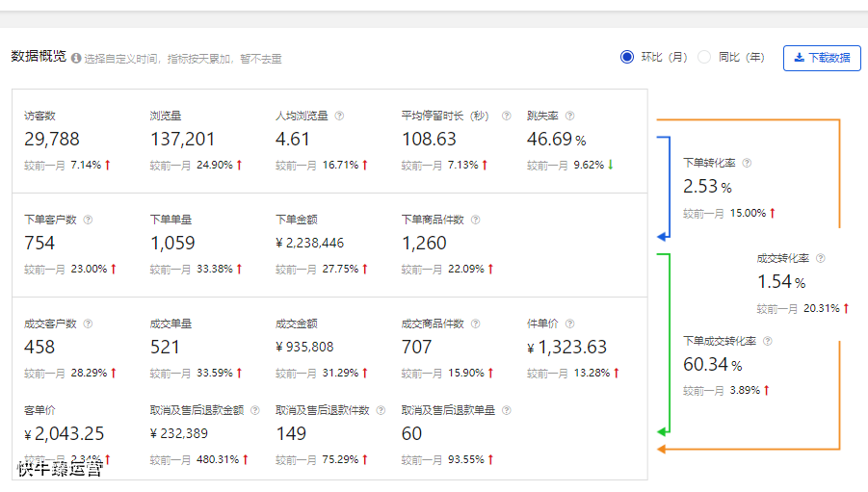Click help icon beside 成交客户数
The width and height of the screenshot is (868, 492).
88,324
